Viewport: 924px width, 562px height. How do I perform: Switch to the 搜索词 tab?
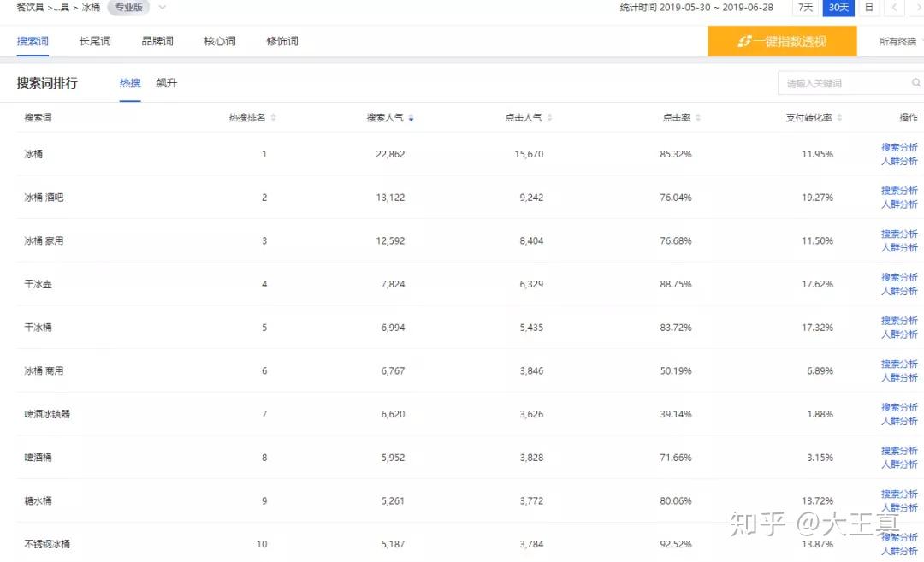click(x=33, y=41)
